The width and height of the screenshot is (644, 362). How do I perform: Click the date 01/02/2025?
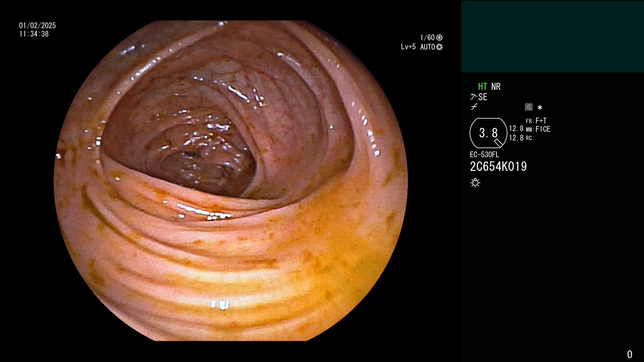pyautogui.click(x=38, y=25)
